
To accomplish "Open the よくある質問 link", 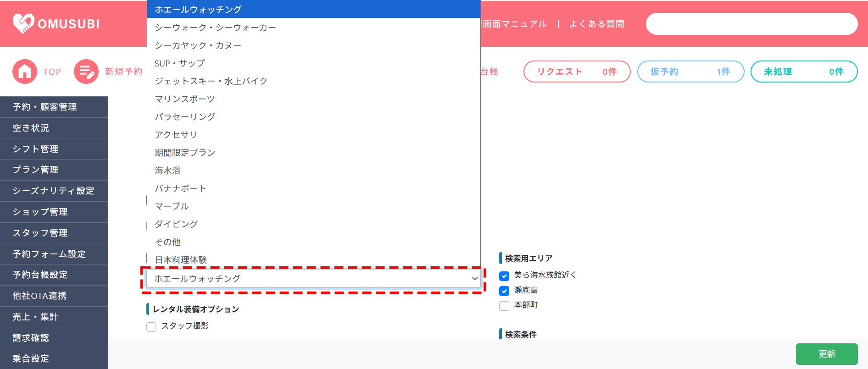I will (596, 24).
